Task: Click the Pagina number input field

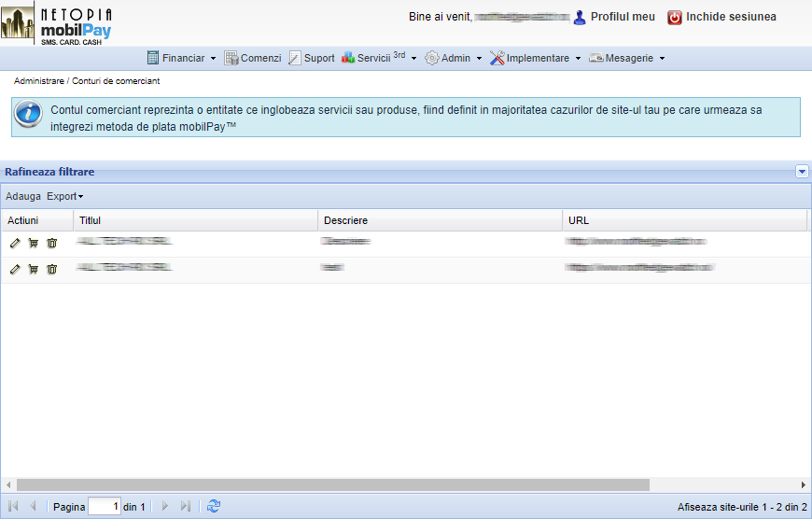Action: pos(105,506)
